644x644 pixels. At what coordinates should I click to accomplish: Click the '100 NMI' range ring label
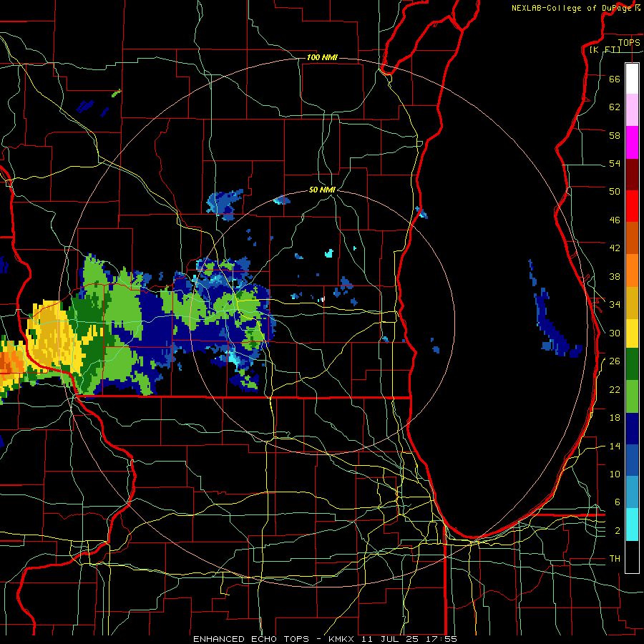(x=322, y=57)
